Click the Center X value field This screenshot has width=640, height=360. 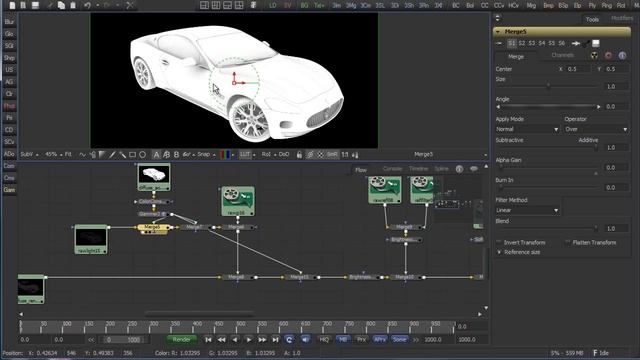[578, 69]
